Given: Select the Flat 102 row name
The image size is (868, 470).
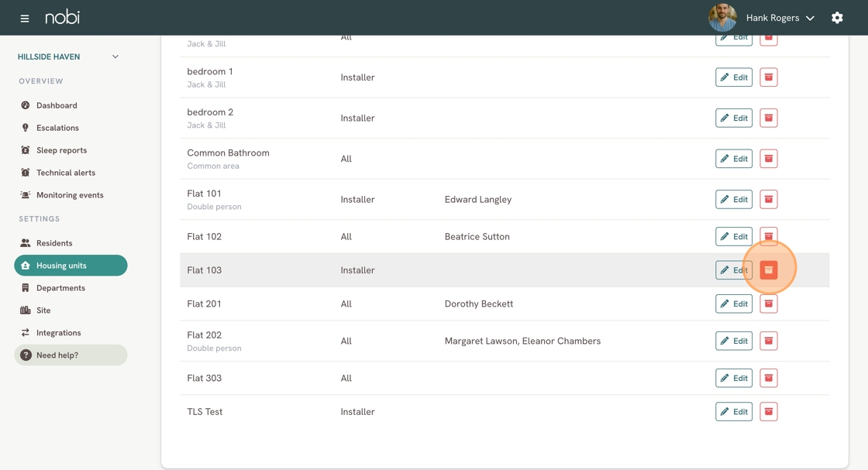Looking at the screenshot, I should [205, 237].
